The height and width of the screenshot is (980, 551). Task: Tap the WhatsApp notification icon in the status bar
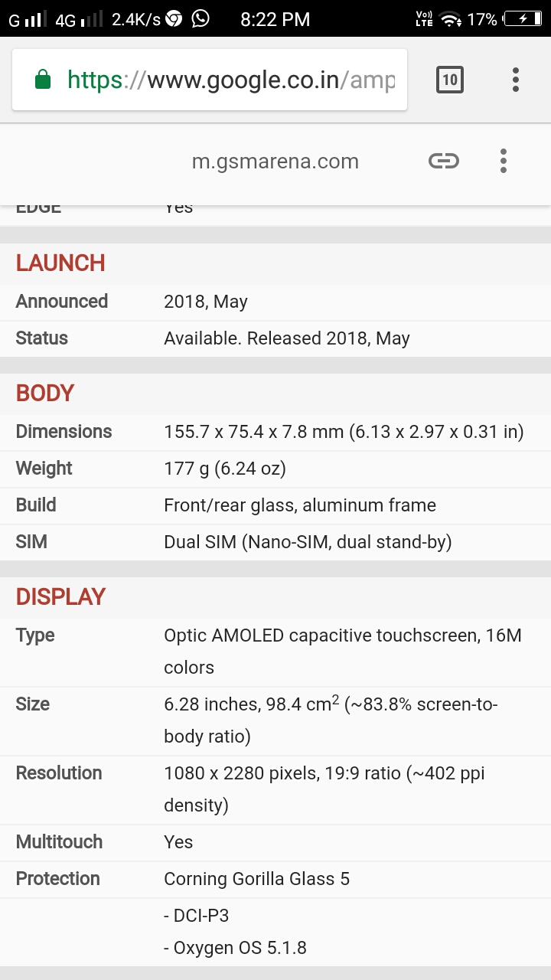(x=201, y=18)
